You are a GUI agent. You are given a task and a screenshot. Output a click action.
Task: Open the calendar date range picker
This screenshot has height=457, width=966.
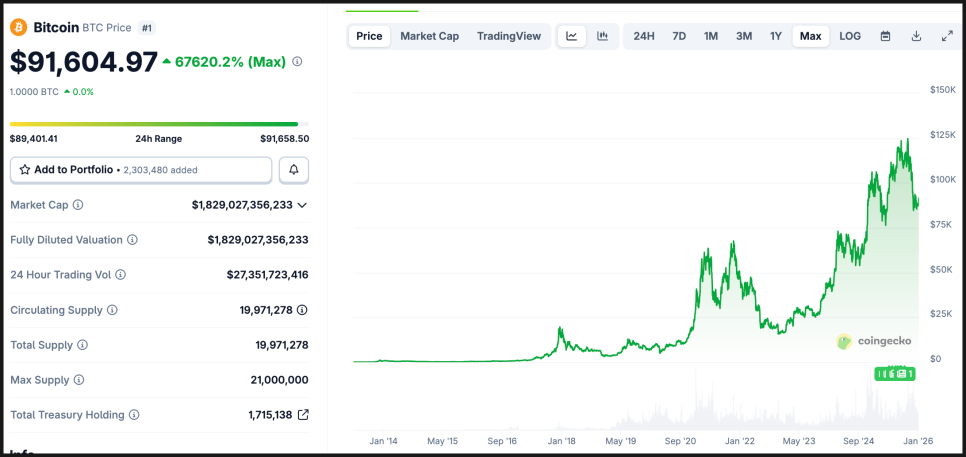pyautogui.click(x=885, y=36)
